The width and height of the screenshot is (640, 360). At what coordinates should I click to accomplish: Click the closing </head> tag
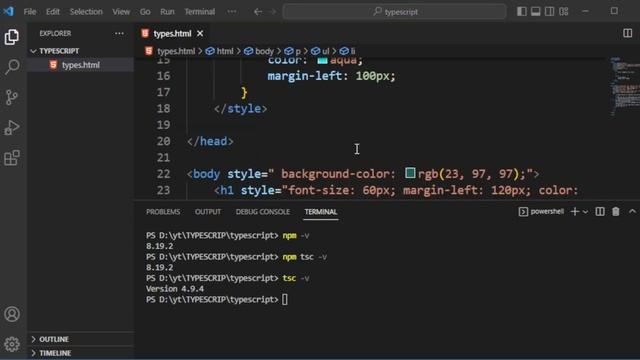click(x=210, y=141)
